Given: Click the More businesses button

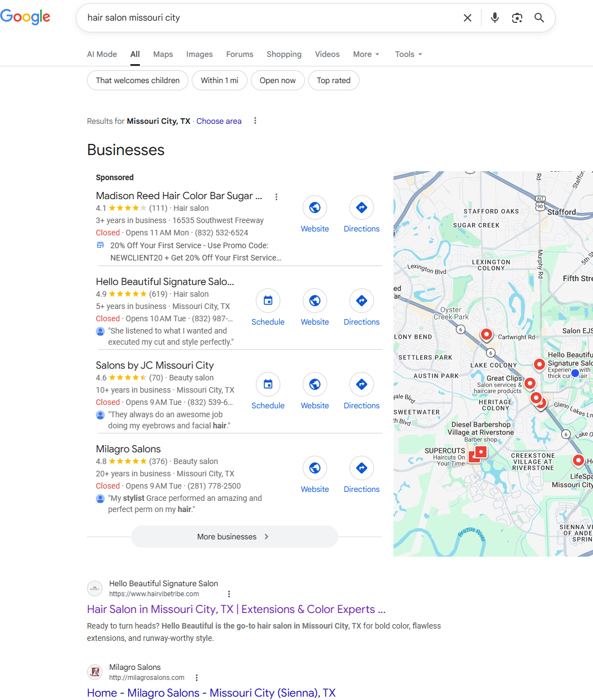Looking at the screenshot, I should (x=234, y=537).
